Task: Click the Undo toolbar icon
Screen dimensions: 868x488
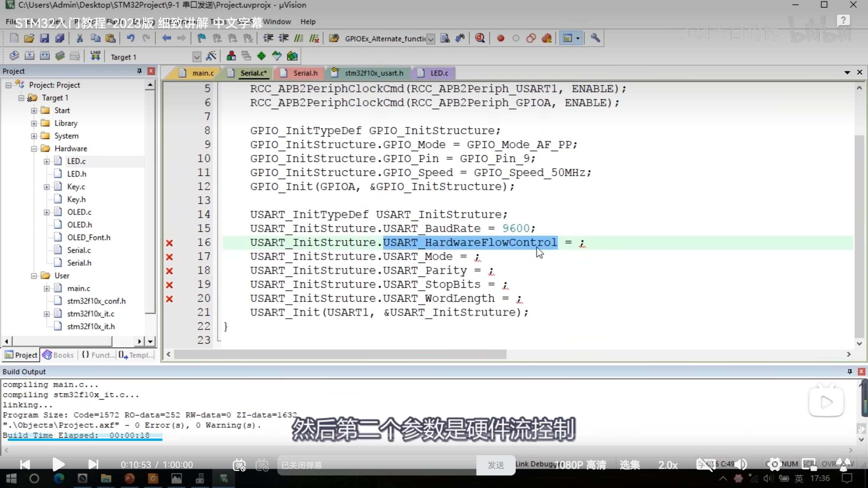Action: (131, 38)
